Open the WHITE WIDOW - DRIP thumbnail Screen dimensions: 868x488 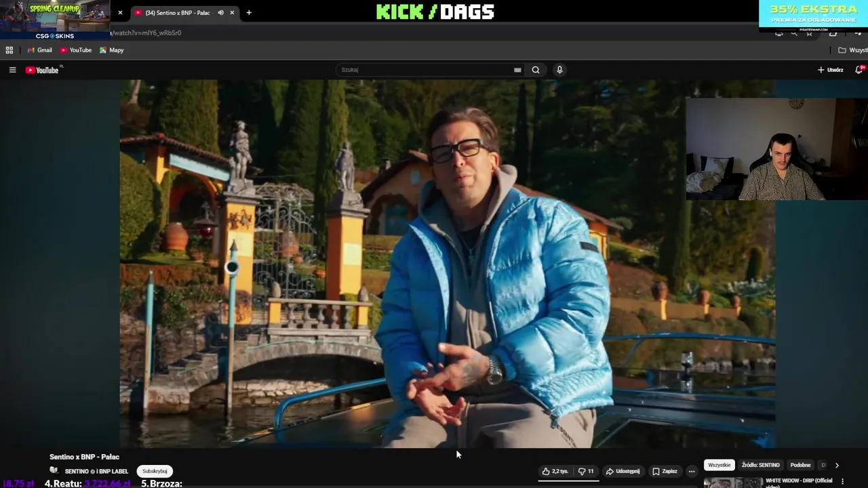click(732, 483)
